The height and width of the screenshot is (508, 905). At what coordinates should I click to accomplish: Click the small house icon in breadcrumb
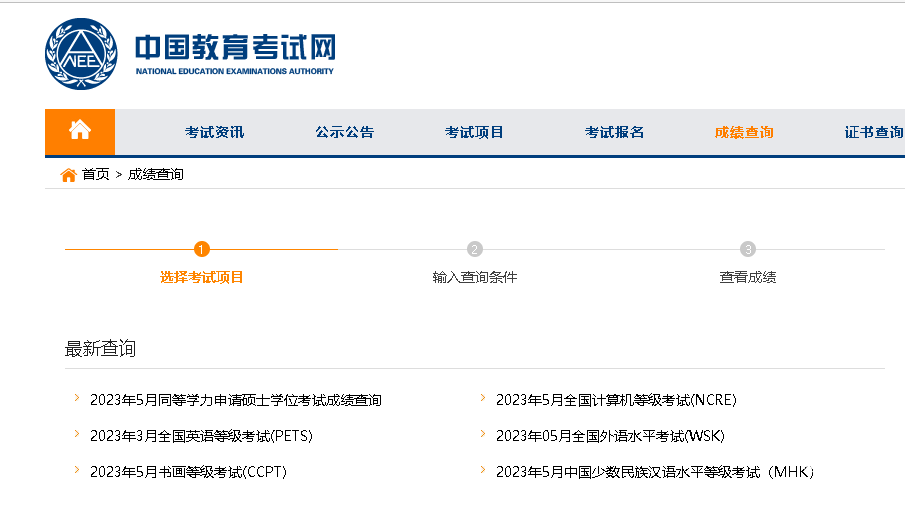point(68,174)
